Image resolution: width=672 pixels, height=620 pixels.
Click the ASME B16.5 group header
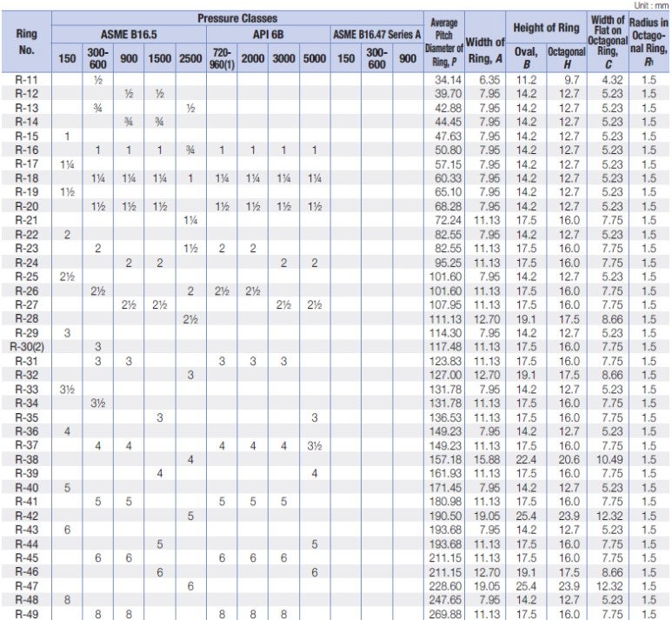pos(129,34)
